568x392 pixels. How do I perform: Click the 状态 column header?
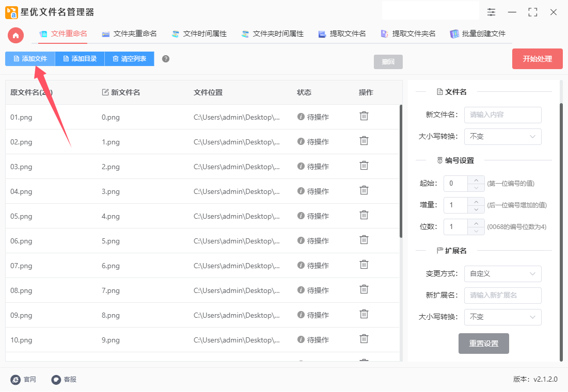tap(304, 92)
